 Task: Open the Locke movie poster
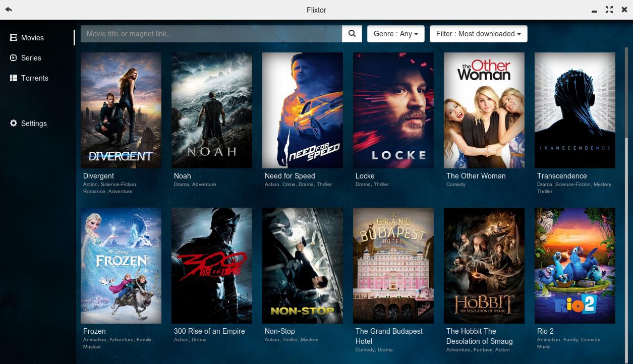[x=393, y=110]
